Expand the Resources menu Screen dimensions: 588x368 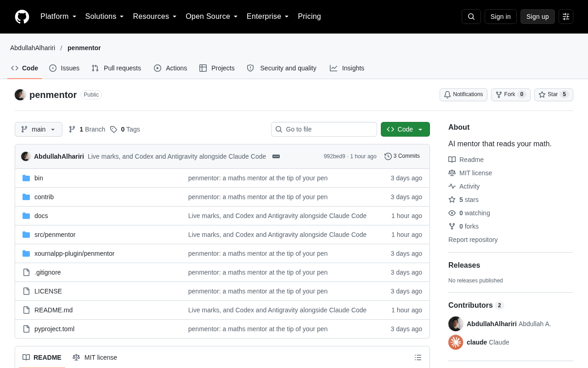[155, 17]
